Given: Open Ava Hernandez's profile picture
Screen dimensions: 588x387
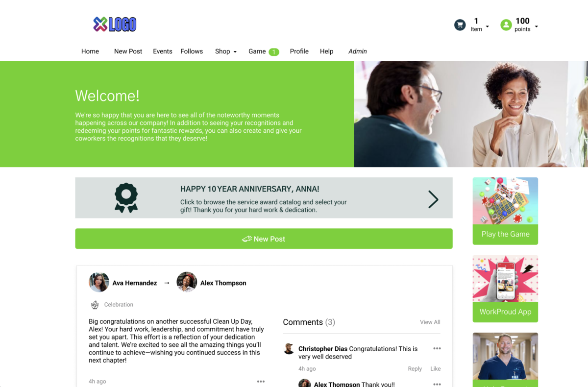Looking at the screenshot, I should pos(98,283).
